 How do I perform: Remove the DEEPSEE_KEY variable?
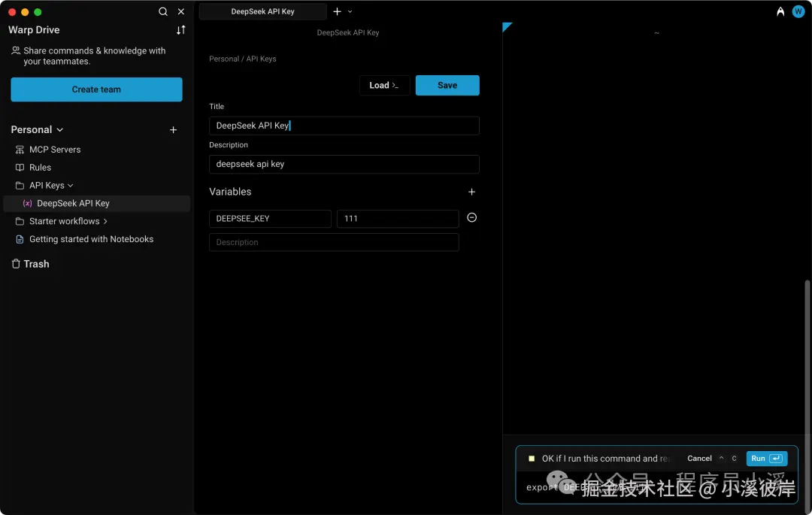[x=471, y=218]
